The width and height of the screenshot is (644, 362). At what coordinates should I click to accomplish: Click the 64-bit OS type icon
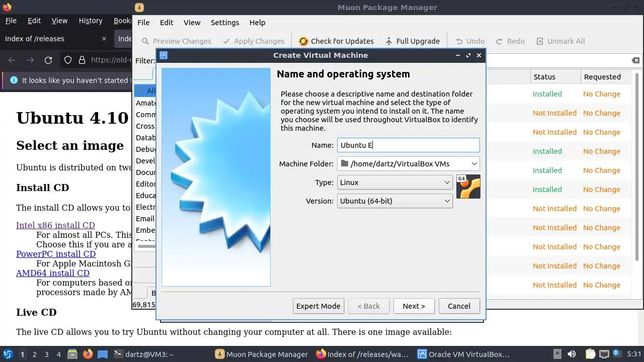coord(468,187)
